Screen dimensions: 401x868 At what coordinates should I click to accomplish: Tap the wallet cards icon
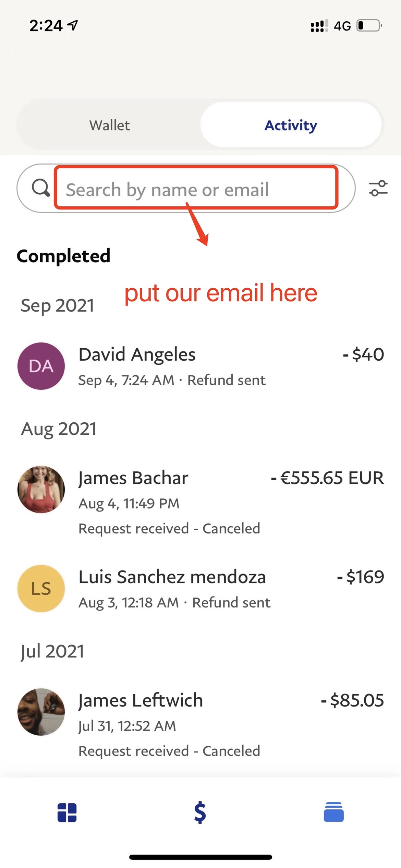pos(333,812)
